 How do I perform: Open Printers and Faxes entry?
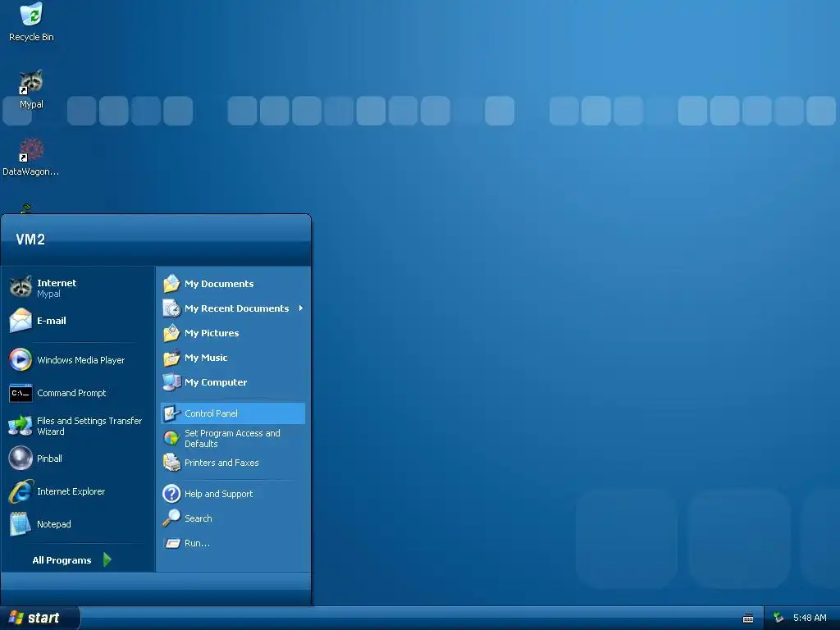pyautogui.click(x=233, y=463)
